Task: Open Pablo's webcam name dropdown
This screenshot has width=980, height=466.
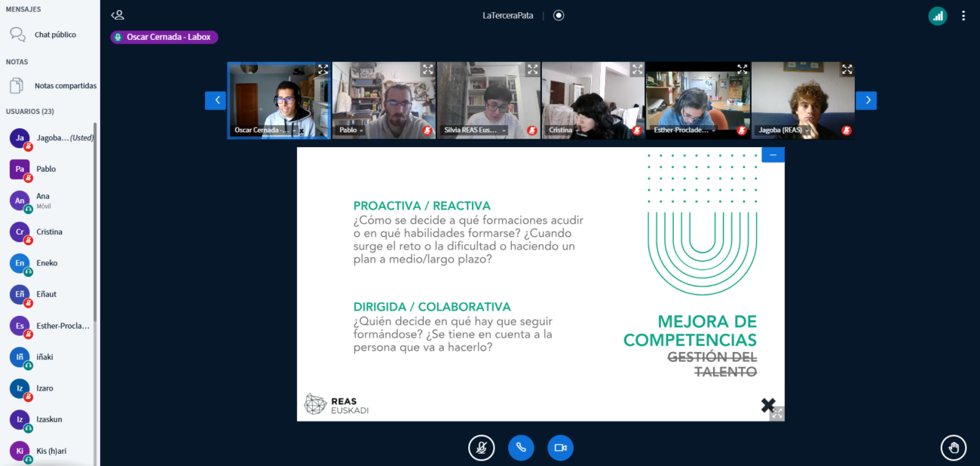Action: [351, 130]
